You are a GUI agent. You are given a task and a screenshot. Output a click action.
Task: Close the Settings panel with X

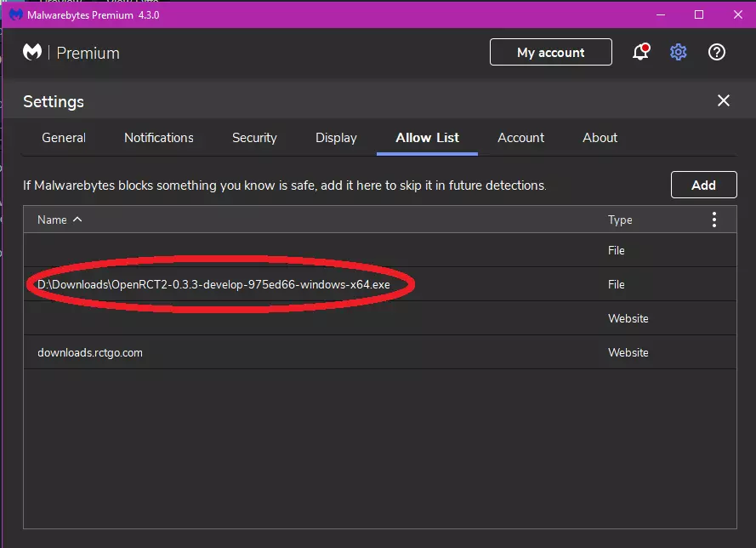723,100
